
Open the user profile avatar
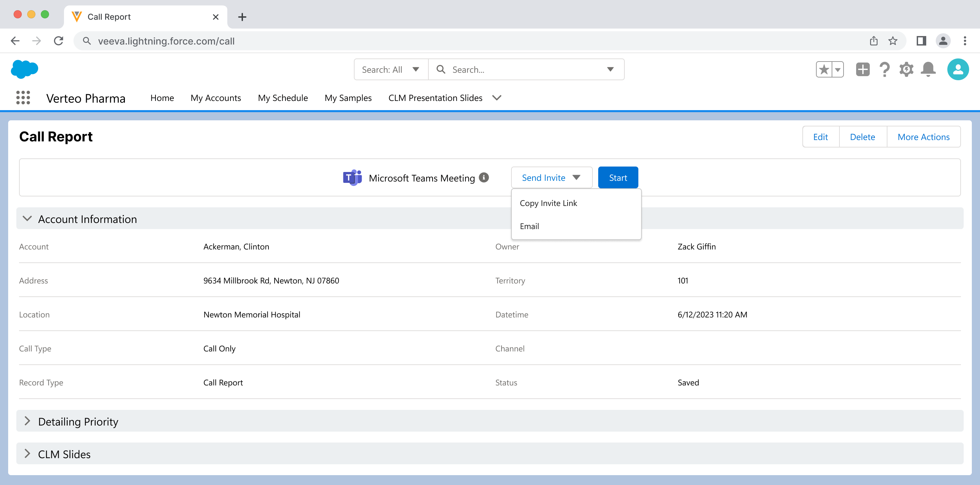point(958,70)
